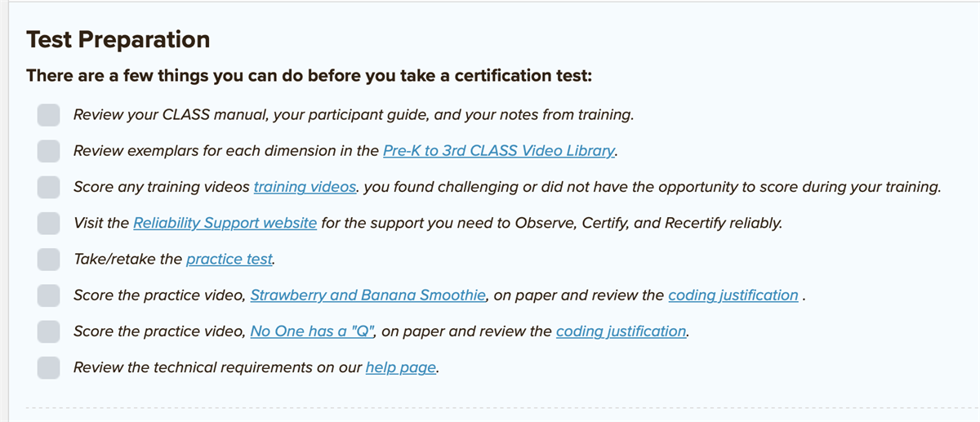Click the certification test intro sentence
The width and height of the screenshot is (980, 422).
[x=309, y=76]
